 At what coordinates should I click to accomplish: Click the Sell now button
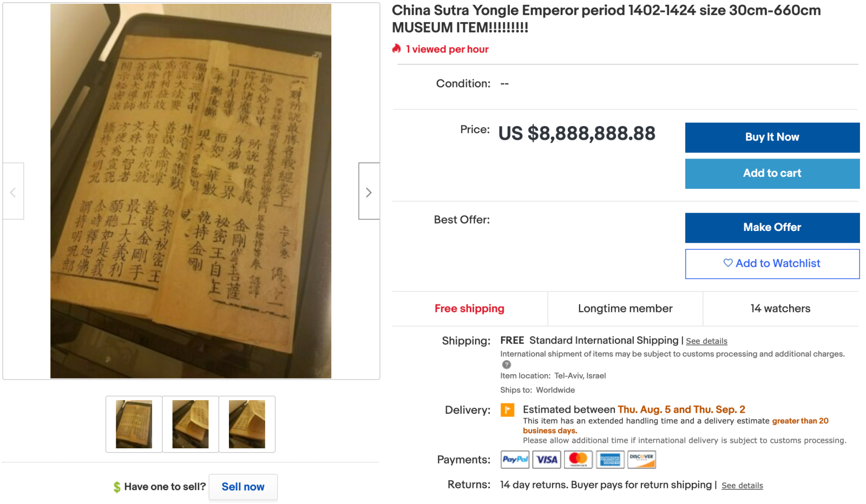[x=243, y=487]
